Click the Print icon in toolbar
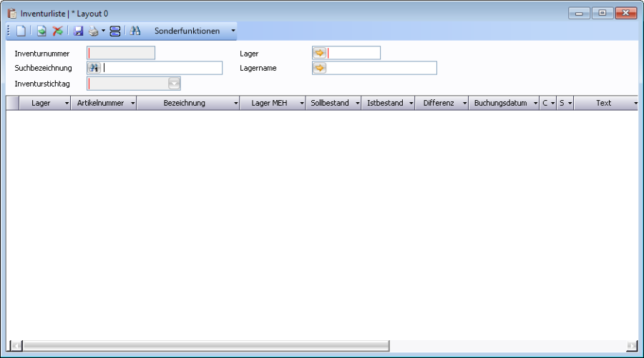The image size is (644, 358). coord(93,31)
